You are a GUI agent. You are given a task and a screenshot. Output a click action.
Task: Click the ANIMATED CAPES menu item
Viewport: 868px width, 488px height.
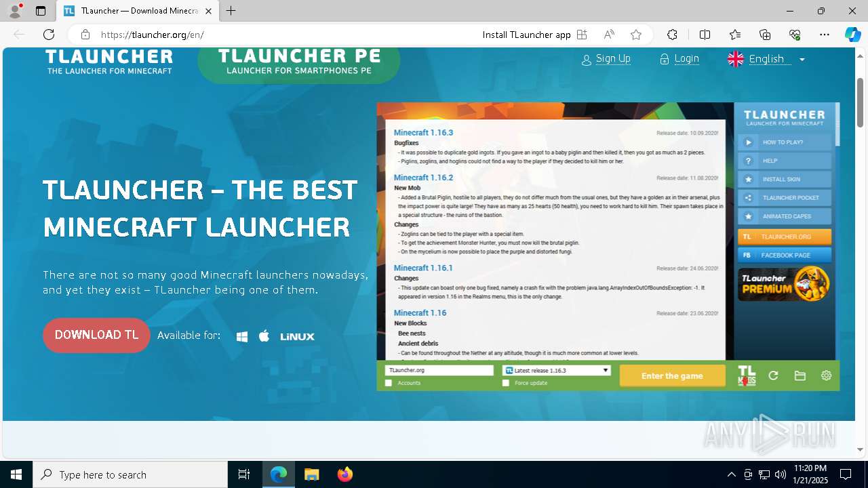[785, 216]
